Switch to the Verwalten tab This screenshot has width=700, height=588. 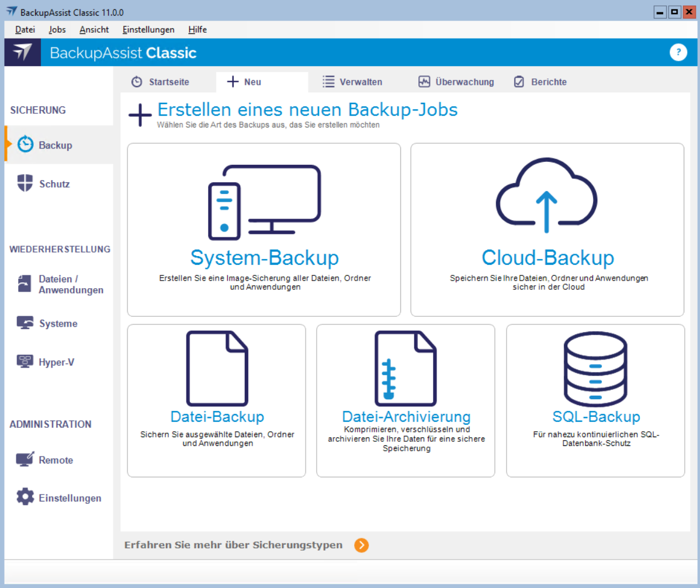click(359, 82)
